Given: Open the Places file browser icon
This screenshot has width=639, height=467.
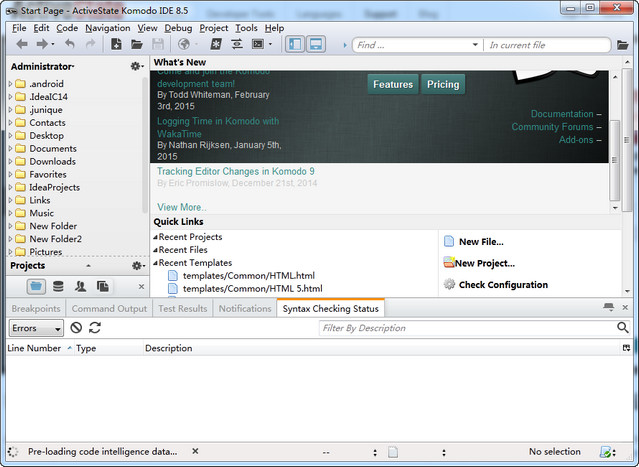Looking at the screenshot, I should tap(36, 286).
